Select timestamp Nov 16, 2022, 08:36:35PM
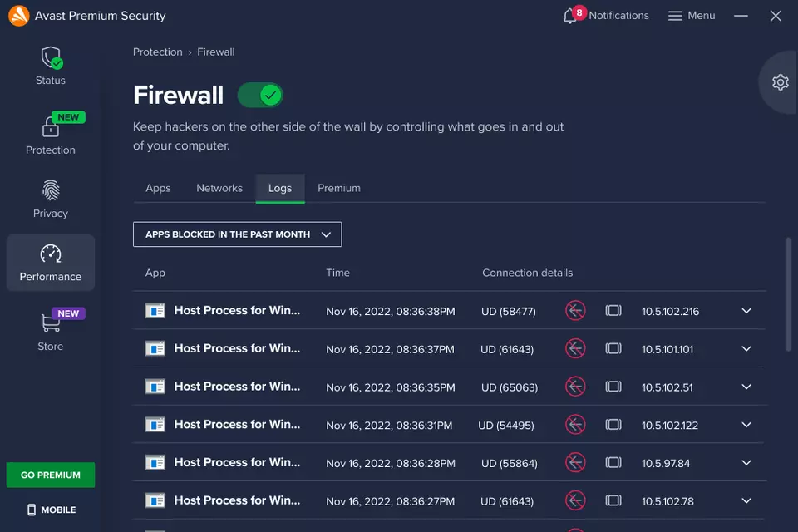Image resolution: width=798 pixels, height=532 pixels. pos(391,387)
